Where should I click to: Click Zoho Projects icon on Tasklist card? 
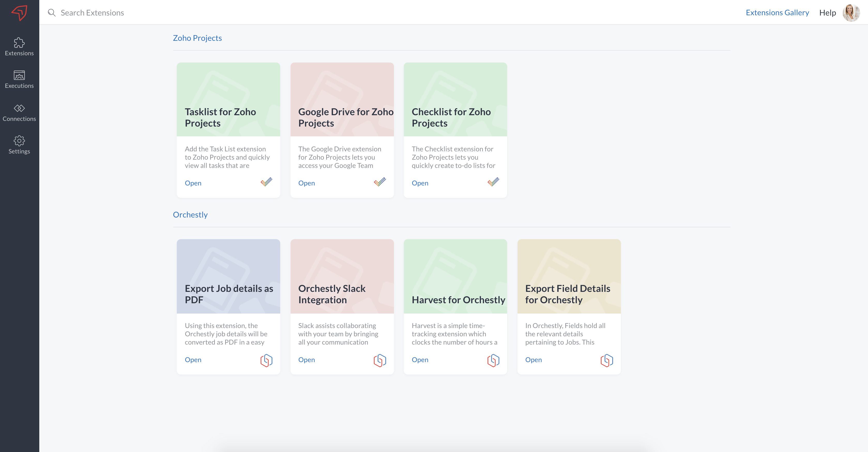[266, 182]
